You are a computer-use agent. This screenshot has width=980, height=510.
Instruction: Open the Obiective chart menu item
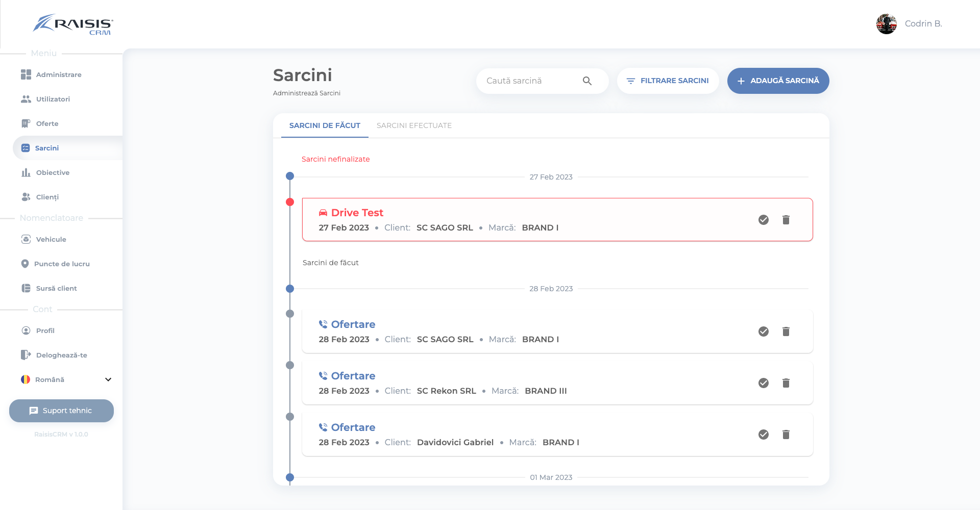(53, 172)
